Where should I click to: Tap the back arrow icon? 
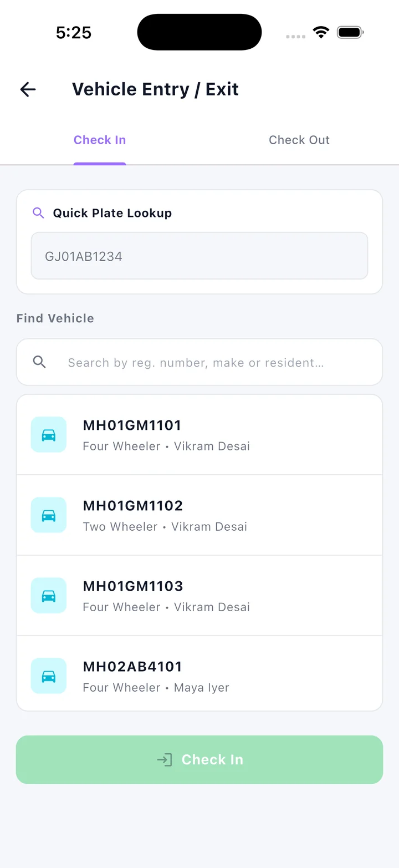(28, 89)
